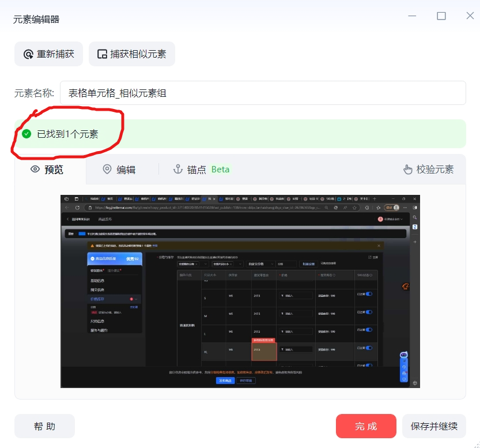Click the location pin icon for 编辑
This screenshot has height=448, width=480.
[x=107, y=170]
